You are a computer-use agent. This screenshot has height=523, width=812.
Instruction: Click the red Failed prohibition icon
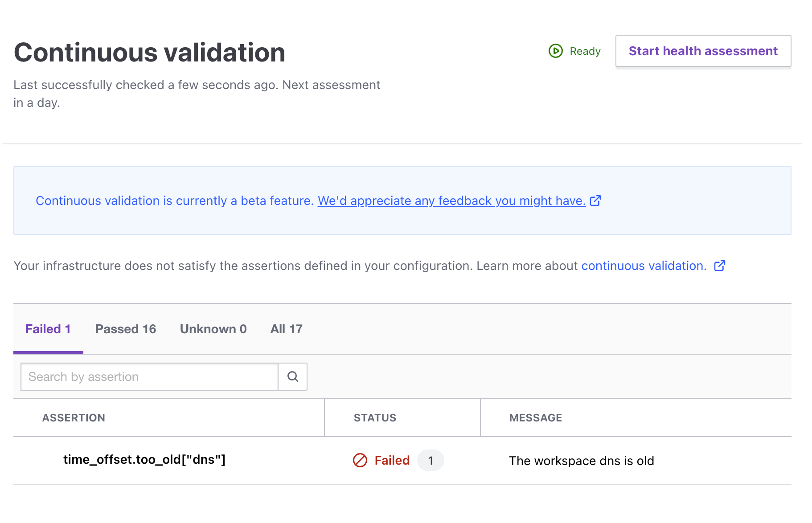click(359, 460)
